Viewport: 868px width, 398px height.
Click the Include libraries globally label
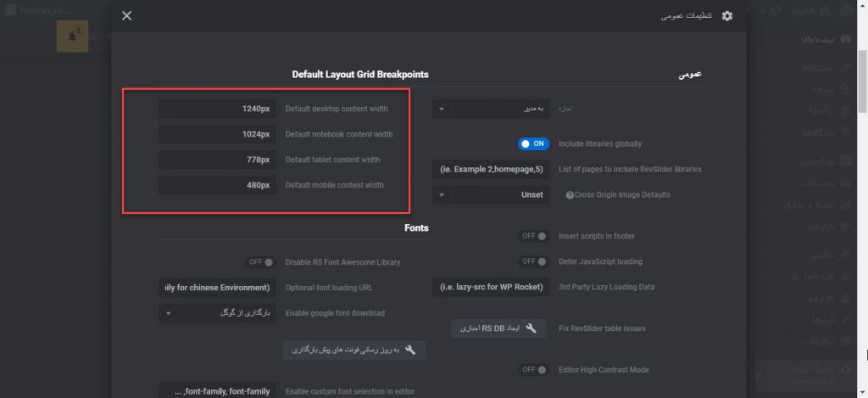[x=600, y=143]
